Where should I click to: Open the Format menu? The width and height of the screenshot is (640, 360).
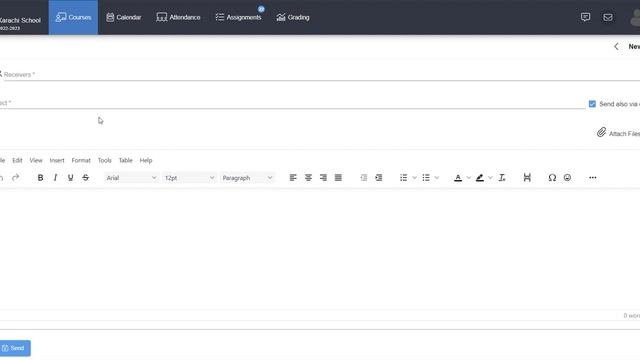click(x=81, y=160)
